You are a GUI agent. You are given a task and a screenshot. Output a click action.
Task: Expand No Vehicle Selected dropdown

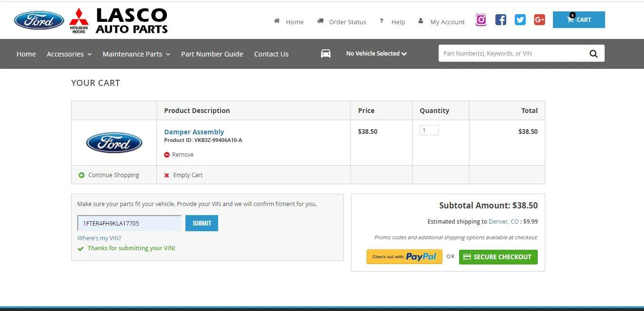377,54
